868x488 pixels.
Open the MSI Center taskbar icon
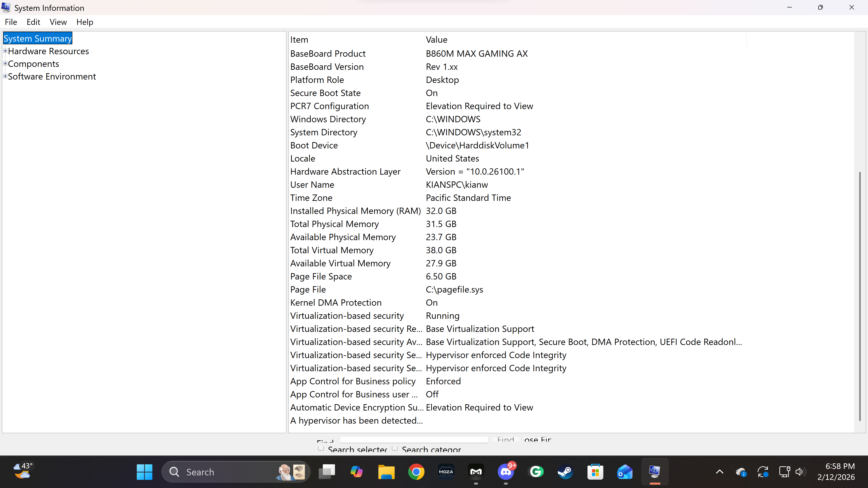(476, 472)
